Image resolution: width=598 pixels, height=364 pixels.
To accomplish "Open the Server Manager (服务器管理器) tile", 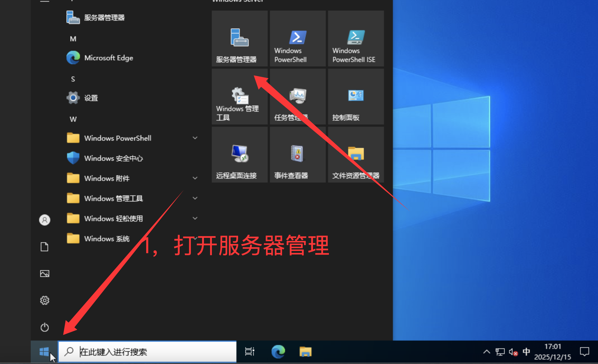I will (239, 39).
